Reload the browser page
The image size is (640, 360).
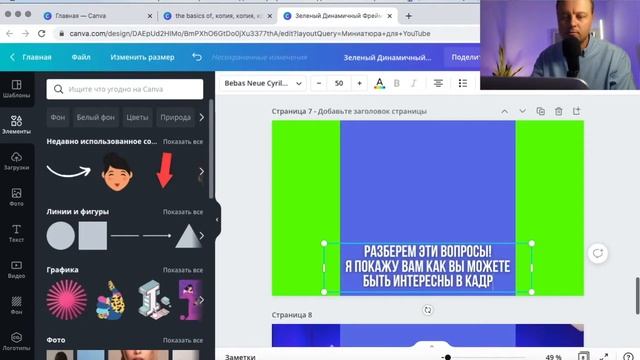pos(42,33)
